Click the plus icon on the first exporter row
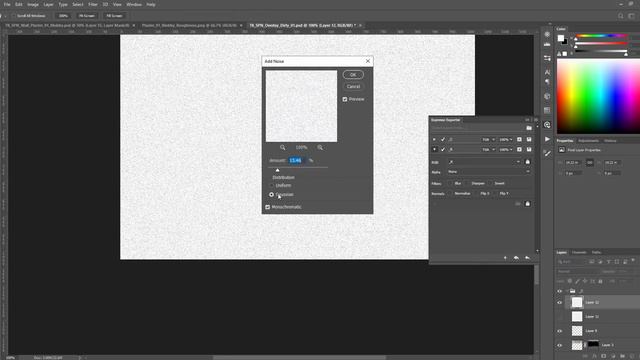Image resolution: width=640 pixels, height=360 pixels. click(x=519, y=140)
